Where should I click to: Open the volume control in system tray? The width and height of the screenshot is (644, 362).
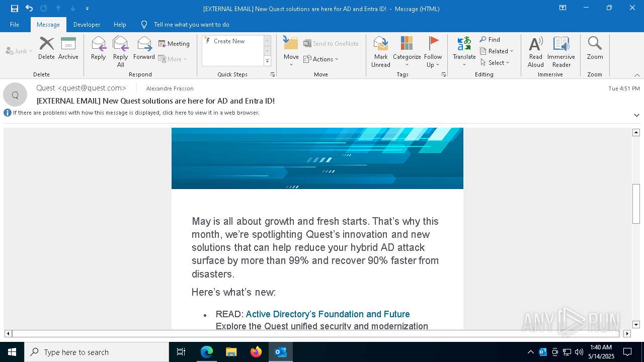click(579, 352)
